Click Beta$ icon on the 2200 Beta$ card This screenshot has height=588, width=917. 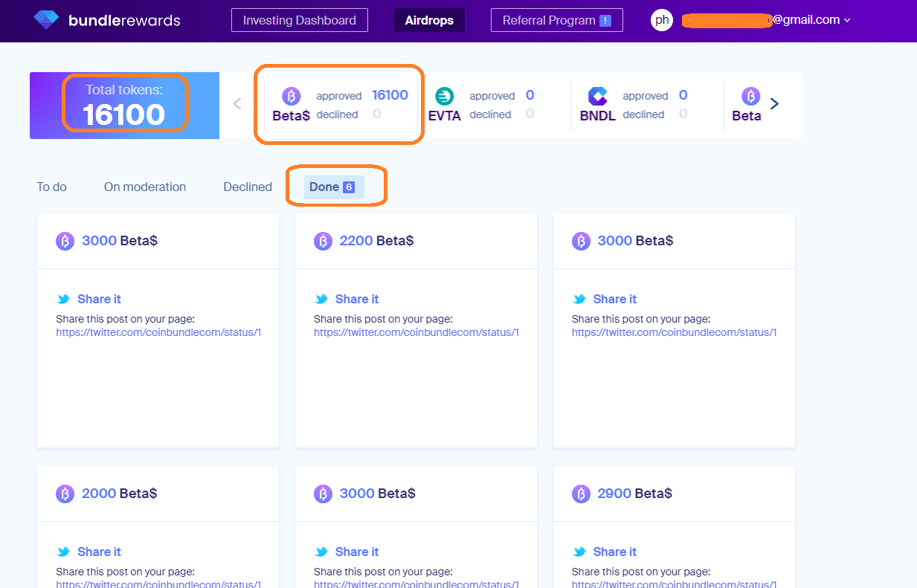pos(323,241)
